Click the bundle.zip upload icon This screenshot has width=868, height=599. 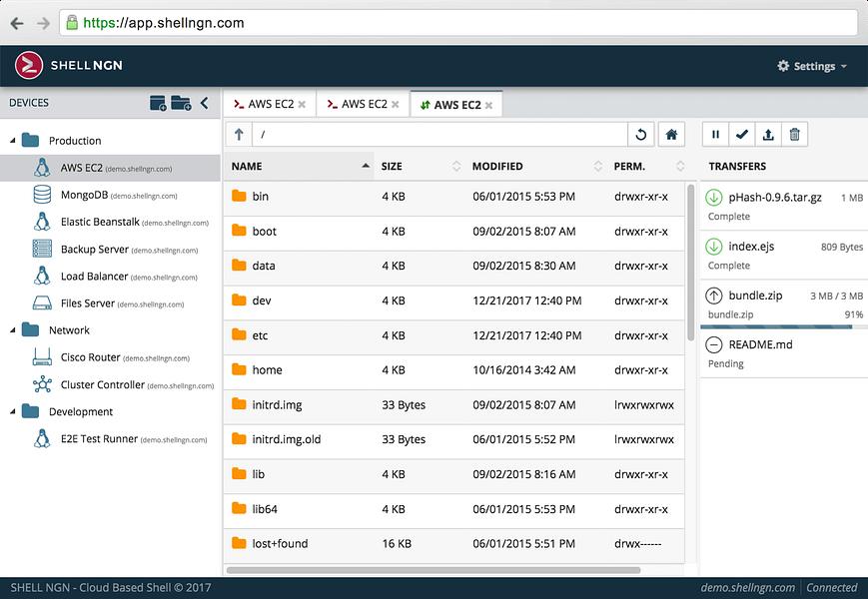tap(714, 296)
